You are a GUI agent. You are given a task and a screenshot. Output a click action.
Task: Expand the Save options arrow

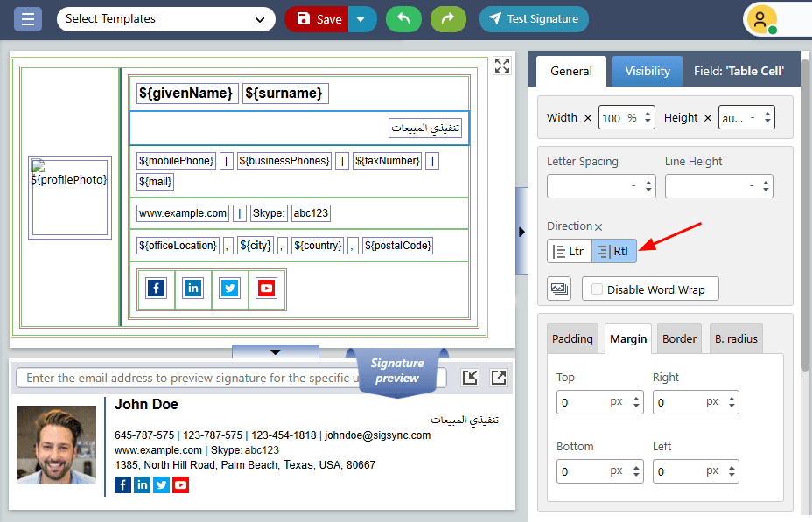(x=362, y=19)
